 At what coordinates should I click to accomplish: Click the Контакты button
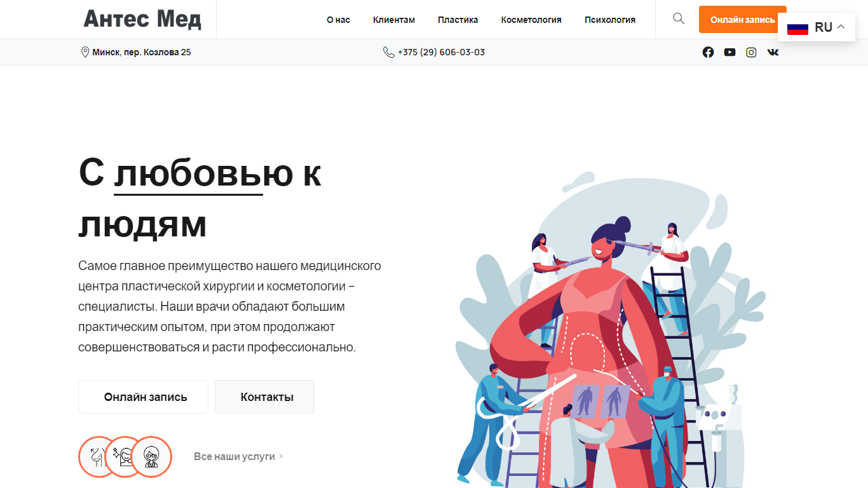(x=264, y=397)
